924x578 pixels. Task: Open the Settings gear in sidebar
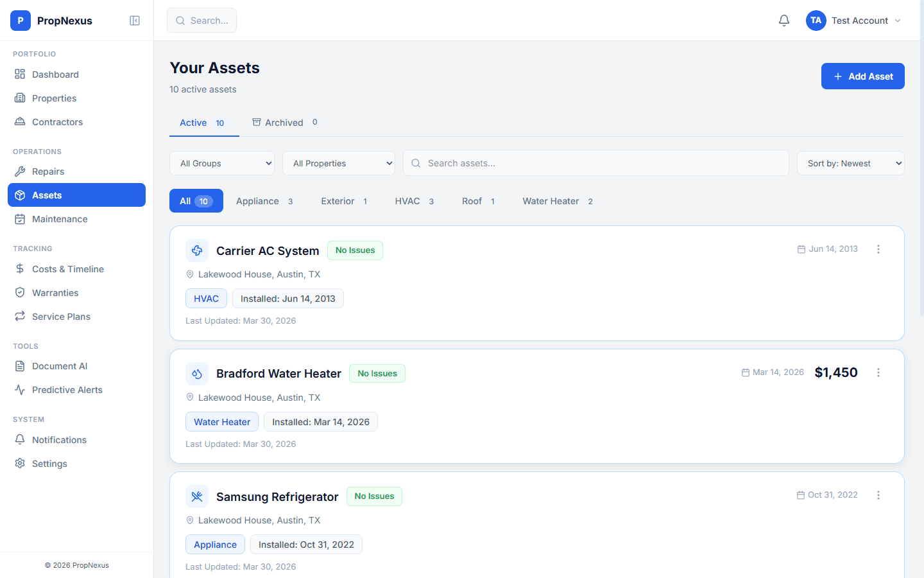pyautogui.click(x=20, y=463)
